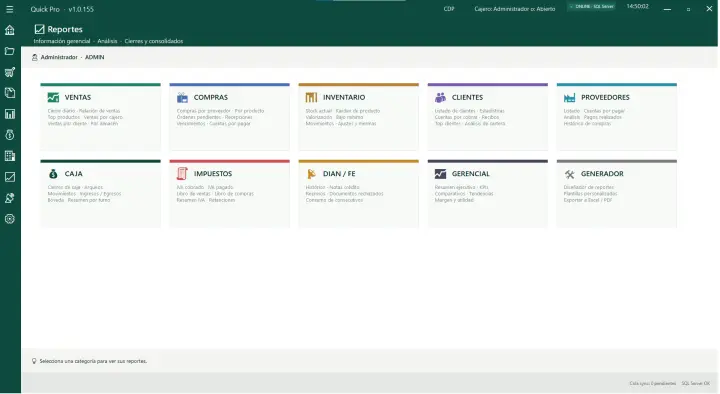
Task: Click the DIAN / FE orange icon
Action: click(x=311, y=174)
